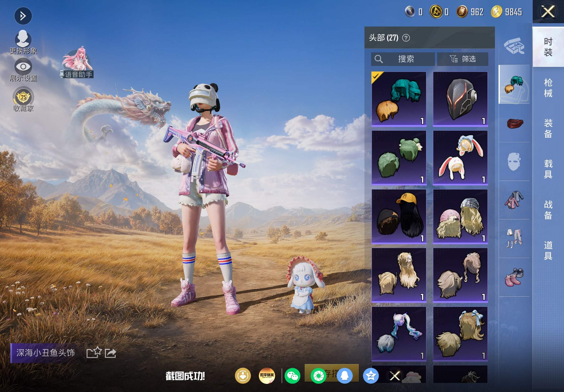Screen dimensions: 564x392
Task: Open the 筛选 filter options
Action: 463,59
